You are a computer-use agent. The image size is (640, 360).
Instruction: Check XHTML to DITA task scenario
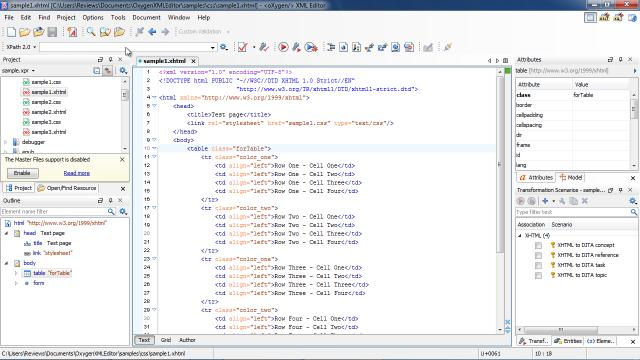(538, 265)
